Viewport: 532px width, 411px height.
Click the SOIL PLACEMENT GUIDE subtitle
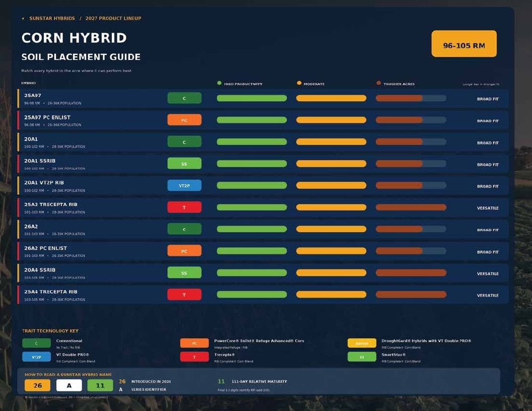click(81, 57)
